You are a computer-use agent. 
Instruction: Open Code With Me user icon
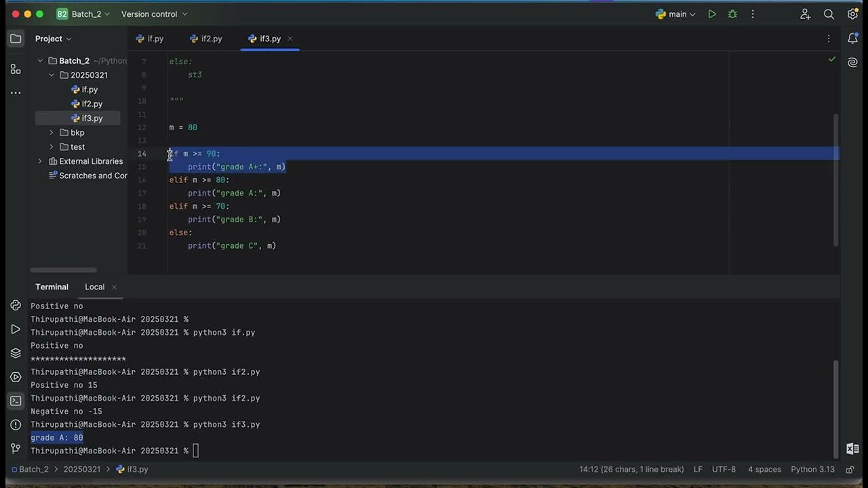pos(805,14)
